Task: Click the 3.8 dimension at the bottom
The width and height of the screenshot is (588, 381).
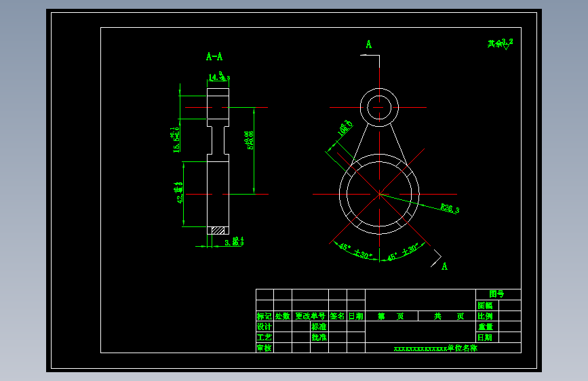Action: [234, 241]
